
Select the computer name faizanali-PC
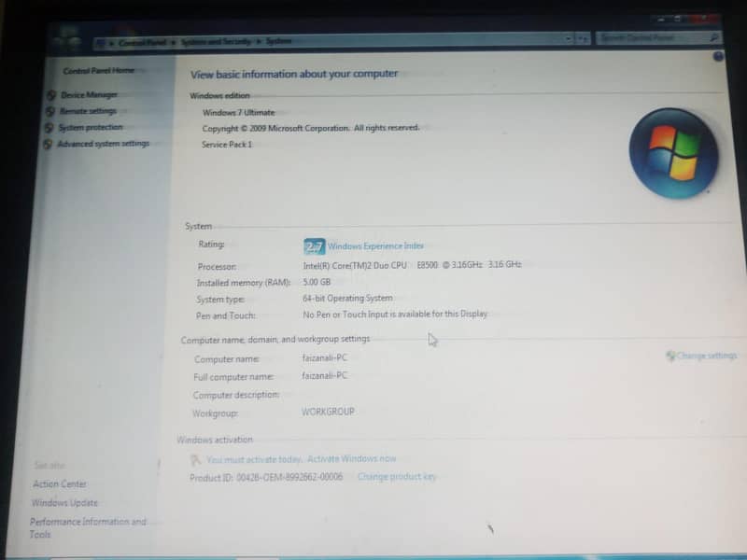coord(324,357)
